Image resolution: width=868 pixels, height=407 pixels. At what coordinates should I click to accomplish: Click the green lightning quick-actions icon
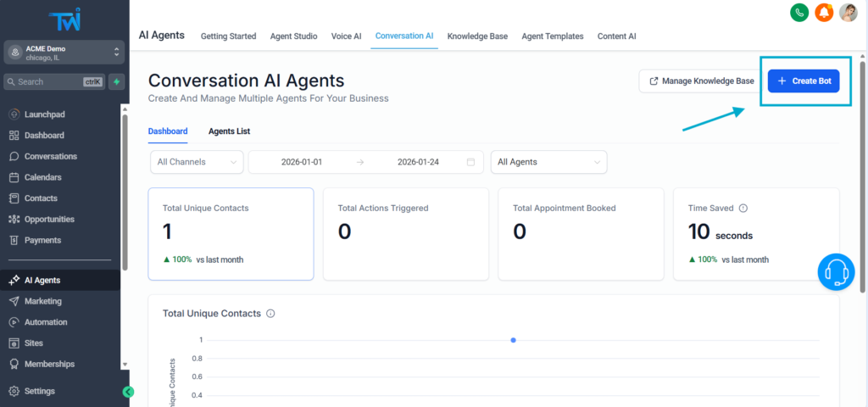pyautogui.click(x=115, y=81)
